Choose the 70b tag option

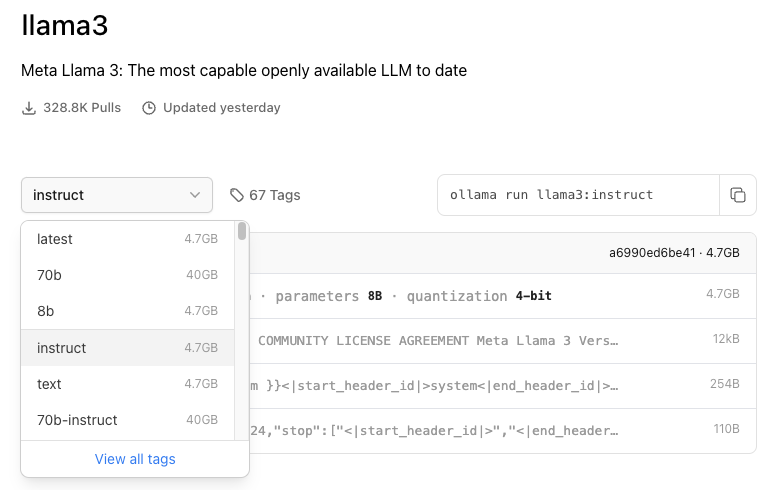point(128,275)
